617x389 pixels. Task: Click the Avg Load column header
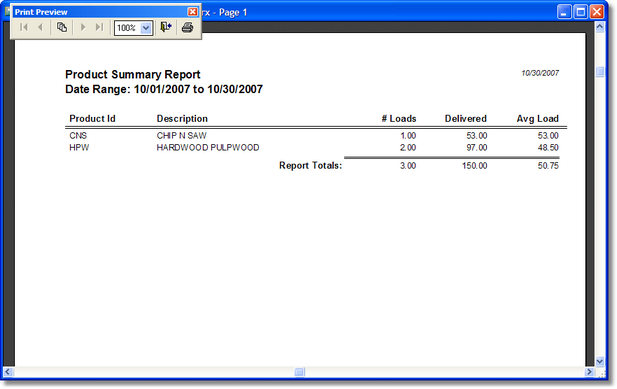pyautogui.click(x=538, y=119)
